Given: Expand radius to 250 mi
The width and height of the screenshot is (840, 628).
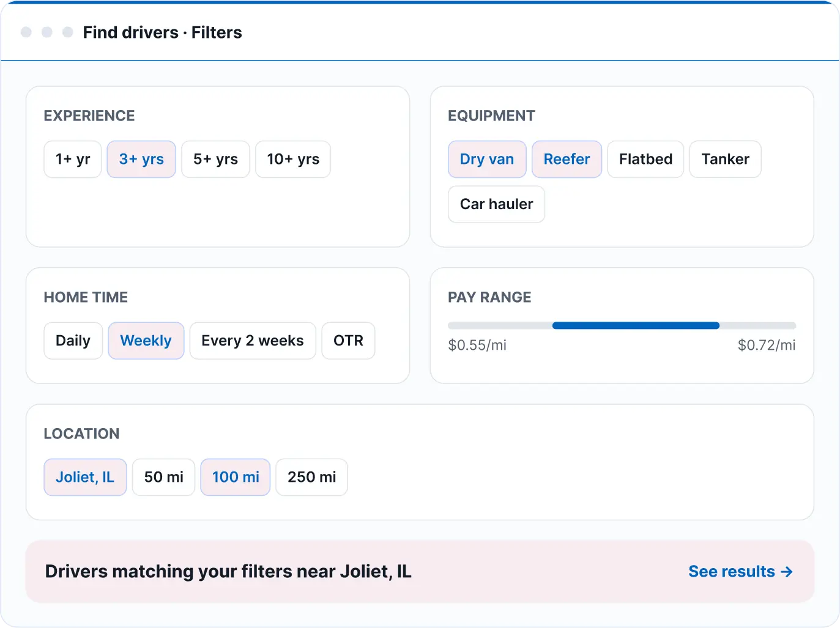Looking at the screenshot, I should [x=311, y=477].
